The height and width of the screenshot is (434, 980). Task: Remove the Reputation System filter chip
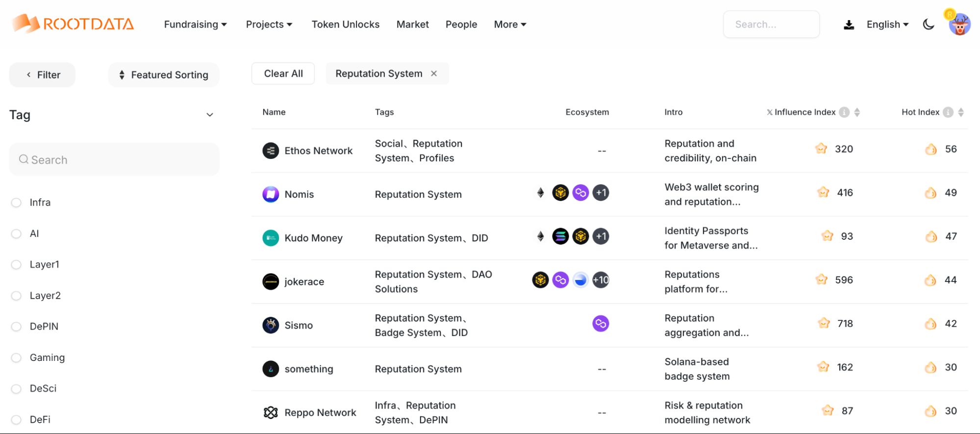point(434,74)
